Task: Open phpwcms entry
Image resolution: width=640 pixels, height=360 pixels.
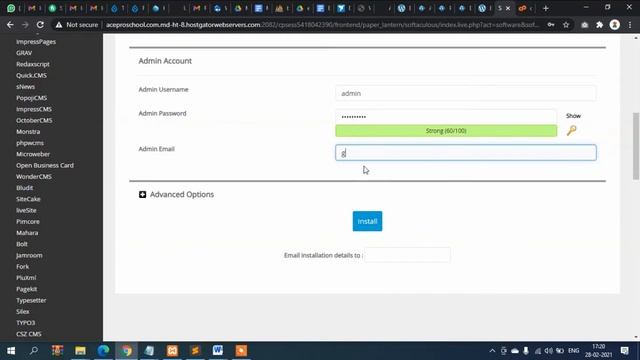Action: point(30,143)
